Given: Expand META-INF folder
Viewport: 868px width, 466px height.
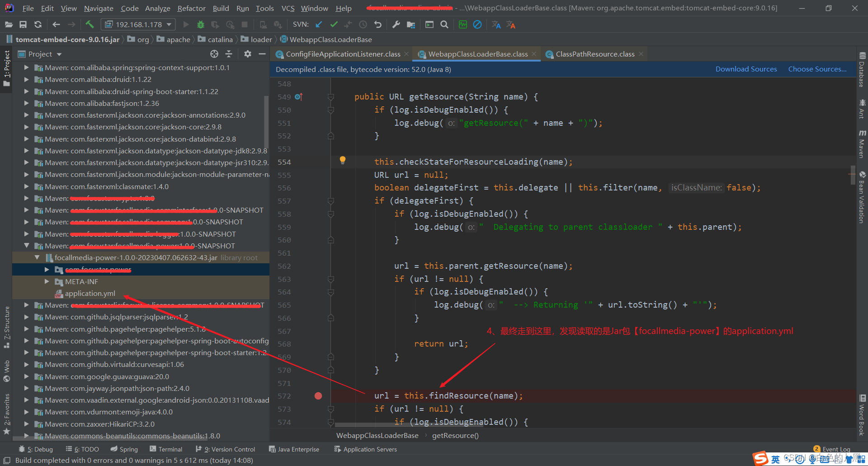Looking at the screenshot, I should 47,281.
